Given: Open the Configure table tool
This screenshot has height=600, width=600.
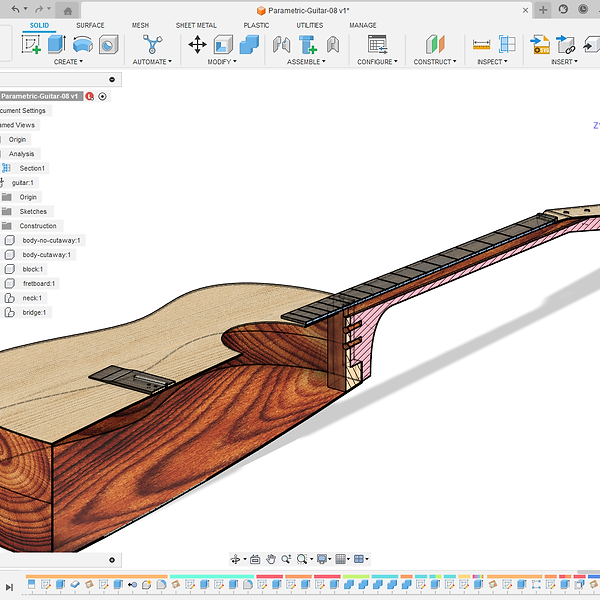Looking at the screenshot, I should pyautogui.click(x=378, y=44).
